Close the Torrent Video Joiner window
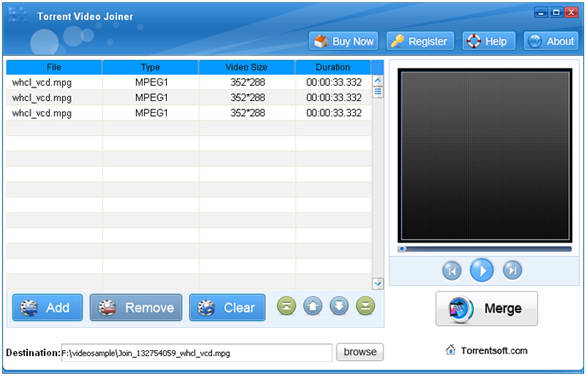587x376 pixels. click(x=571, y=13)
